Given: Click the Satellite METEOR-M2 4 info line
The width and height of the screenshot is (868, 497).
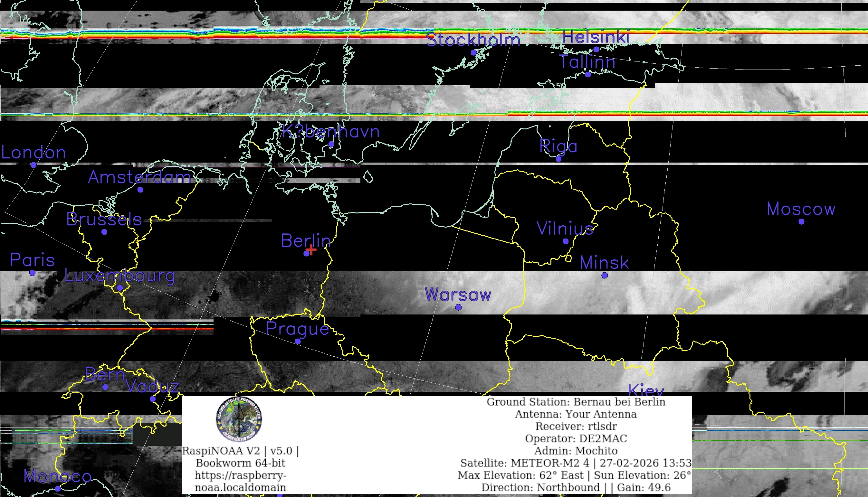Looking at the screenshot, I should tap(576, 463).
